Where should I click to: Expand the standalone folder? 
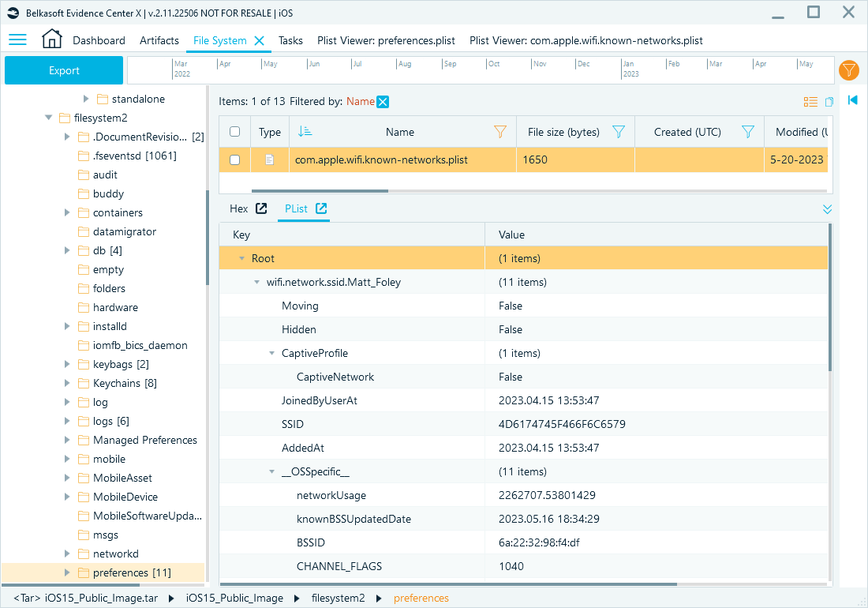tap(86, 99)
